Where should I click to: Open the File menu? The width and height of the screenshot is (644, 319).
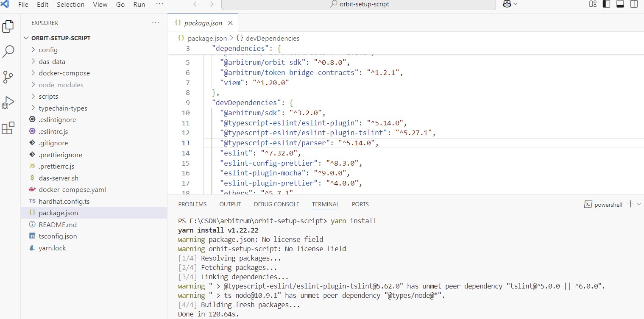coord(23,4)
